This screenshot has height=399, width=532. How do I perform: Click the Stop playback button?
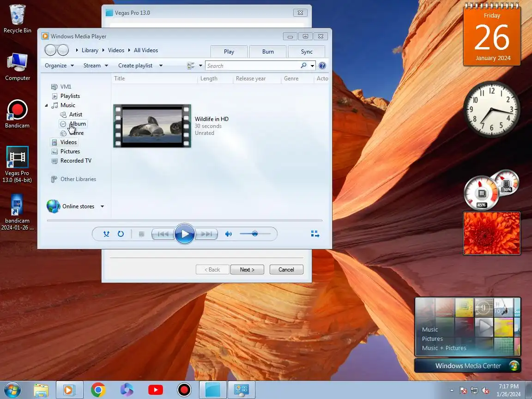[x=141, y=234]
